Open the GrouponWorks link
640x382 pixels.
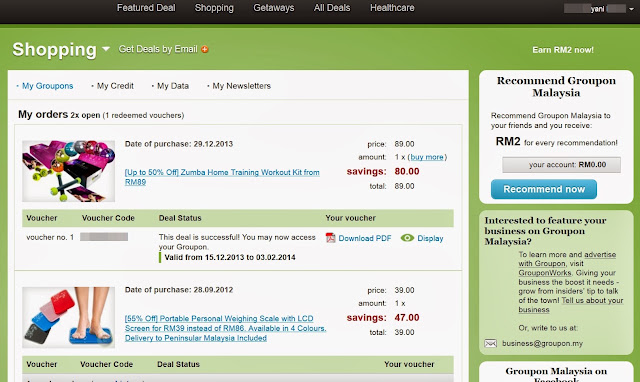pyautogui.click(x=545, y=273)
